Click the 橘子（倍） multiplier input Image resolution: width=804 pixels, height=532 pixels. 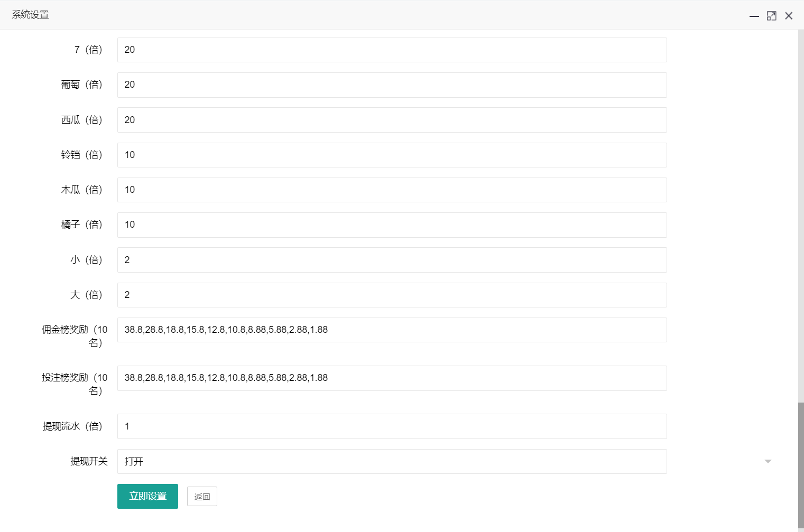(391, 225)
